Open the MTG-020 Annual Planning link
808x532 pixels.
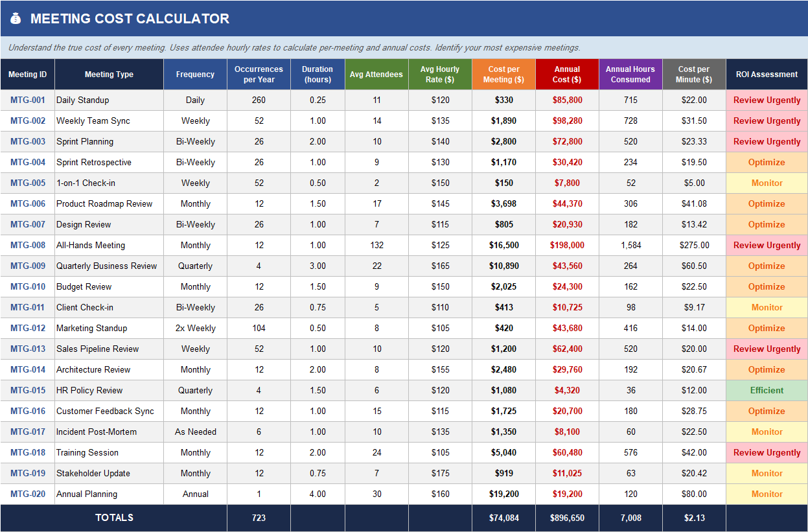[x=27, y=494]
